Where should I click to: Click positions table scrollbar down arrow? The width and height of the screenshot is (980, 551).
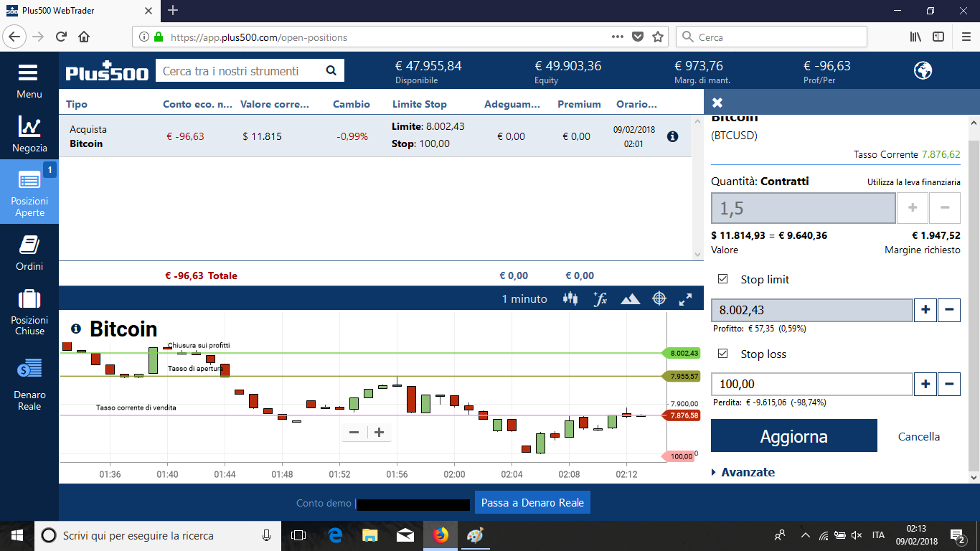tap(698, 254)
